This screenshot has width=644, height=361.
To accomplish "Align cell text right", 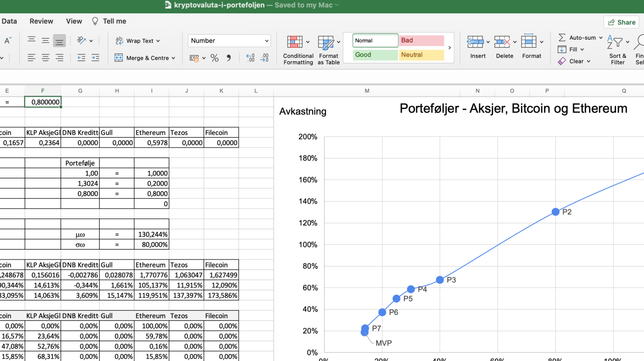I will [59, 58].
